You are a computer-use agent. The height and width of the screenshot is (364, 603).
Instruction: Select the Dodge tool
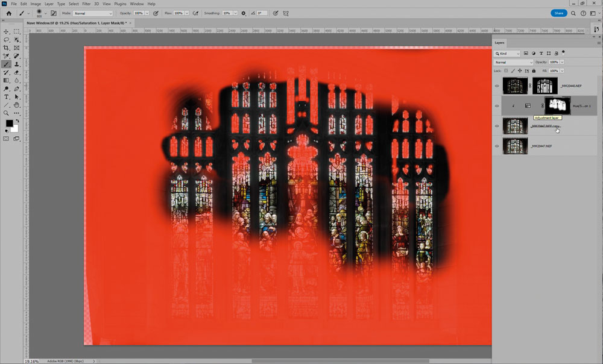(x=6, y=89)
